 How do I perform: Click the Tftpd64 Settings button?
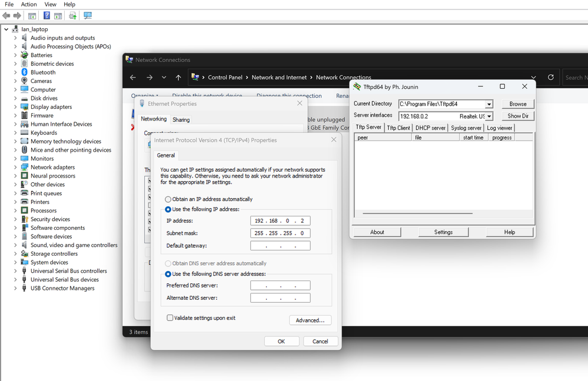point(443,232)
